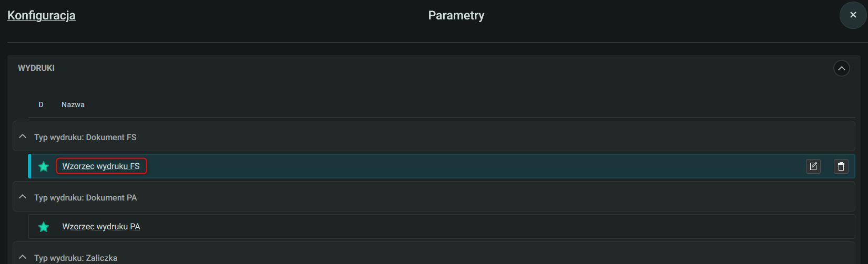
Task: Select the Typ wydruku: Dokument FS group label
Action: coord(85,138)
